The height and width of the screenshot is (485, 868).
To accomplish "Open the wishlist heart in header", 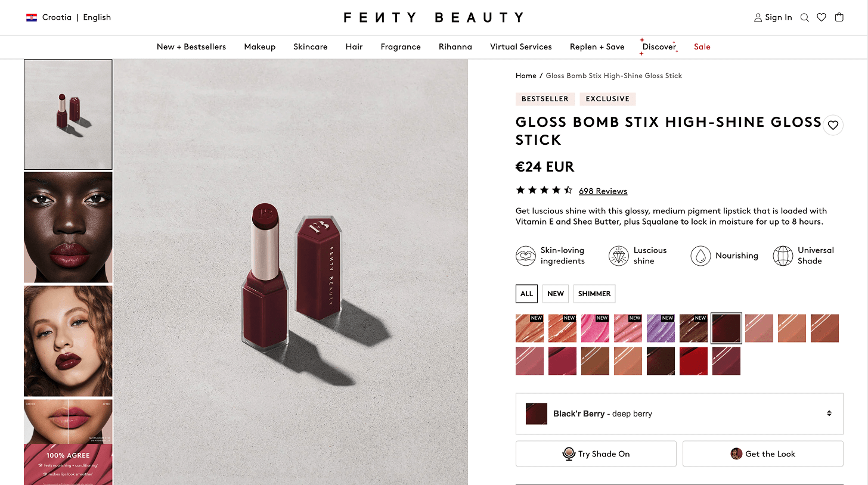I will pos(821,17).
